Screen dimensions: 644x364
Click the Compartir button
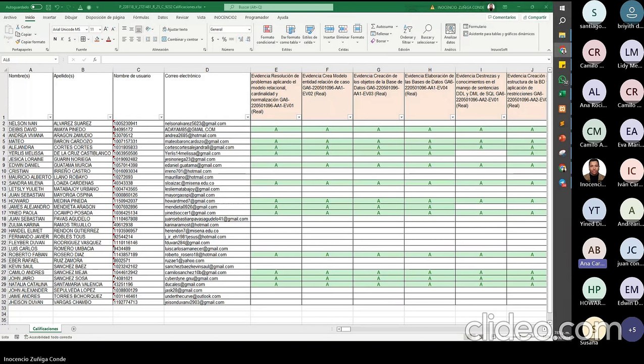point(535,17)
